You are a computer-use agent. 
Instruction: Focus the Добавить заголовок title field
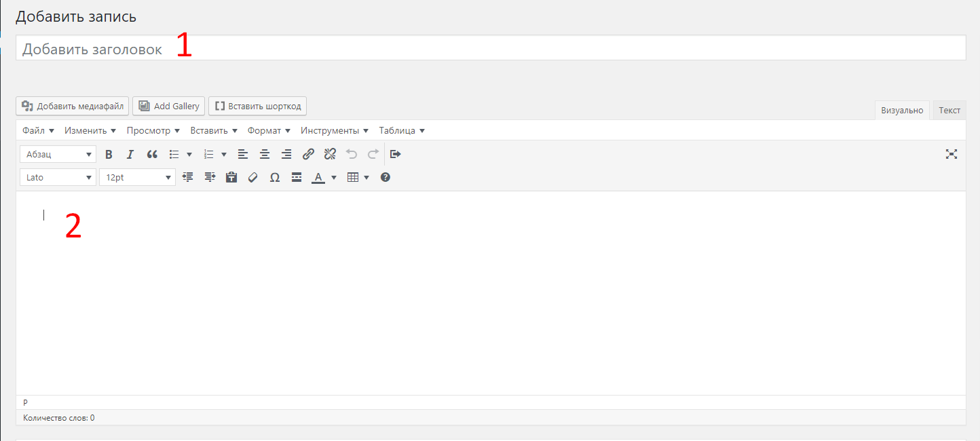[491, 48]
